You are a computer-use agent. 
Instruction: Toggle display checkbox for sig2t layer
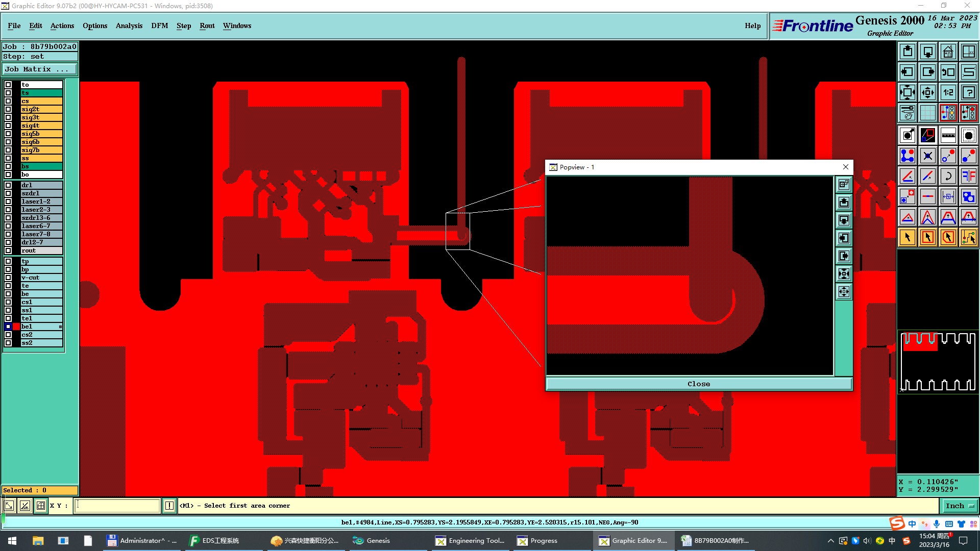tap(8, 109)
